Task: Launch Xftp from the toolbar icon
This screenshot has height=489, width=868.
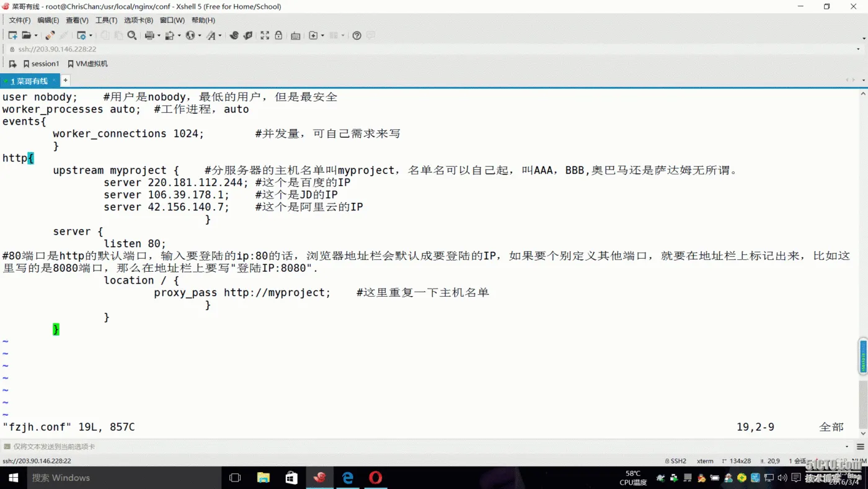Action: point(234,35)
